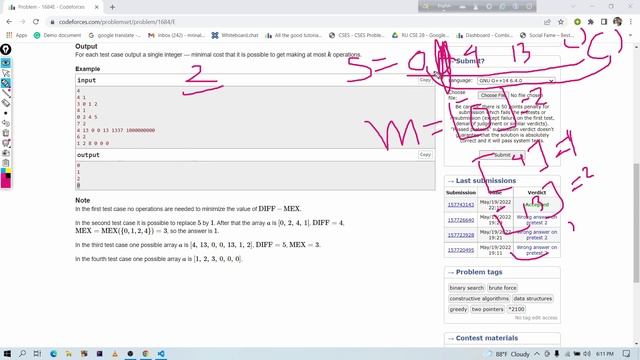Image resolution: width=640 pixels, height=360 pixels.
Task: Share this page using the share icon
Action: 547,22
